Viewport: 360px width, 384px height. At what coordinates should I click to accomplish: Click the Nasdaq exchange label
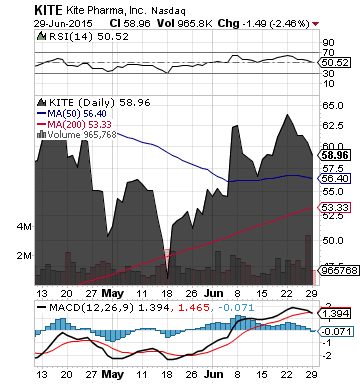pyautogui.click(x=168, y=11)
